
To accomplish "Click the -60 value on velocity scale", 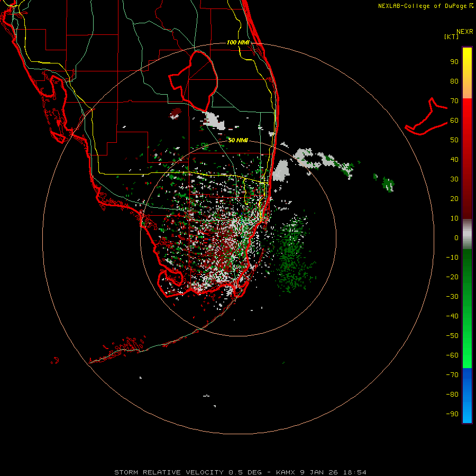I will click(452, 355).
